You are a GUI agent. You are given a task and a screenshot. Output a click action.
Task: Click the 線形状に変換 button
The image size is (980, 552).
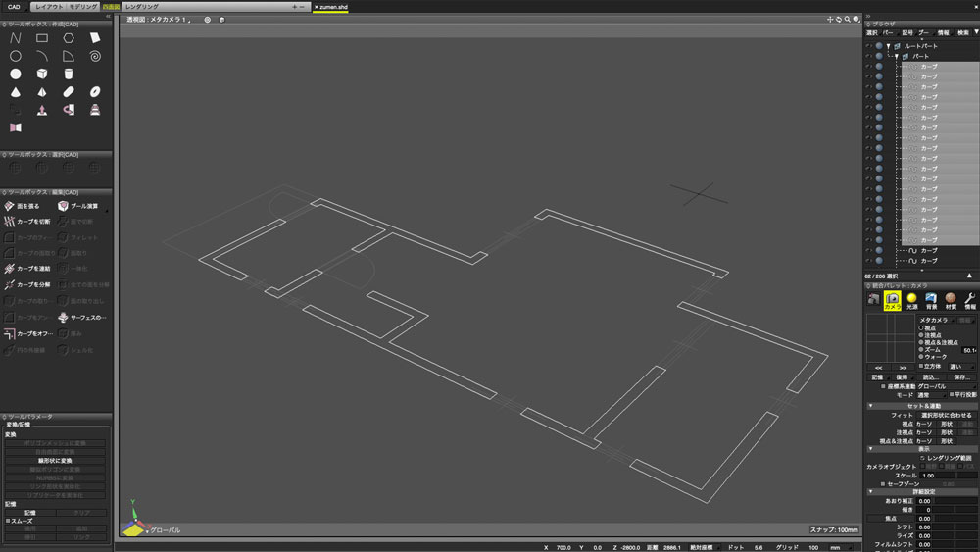point(55,461)
